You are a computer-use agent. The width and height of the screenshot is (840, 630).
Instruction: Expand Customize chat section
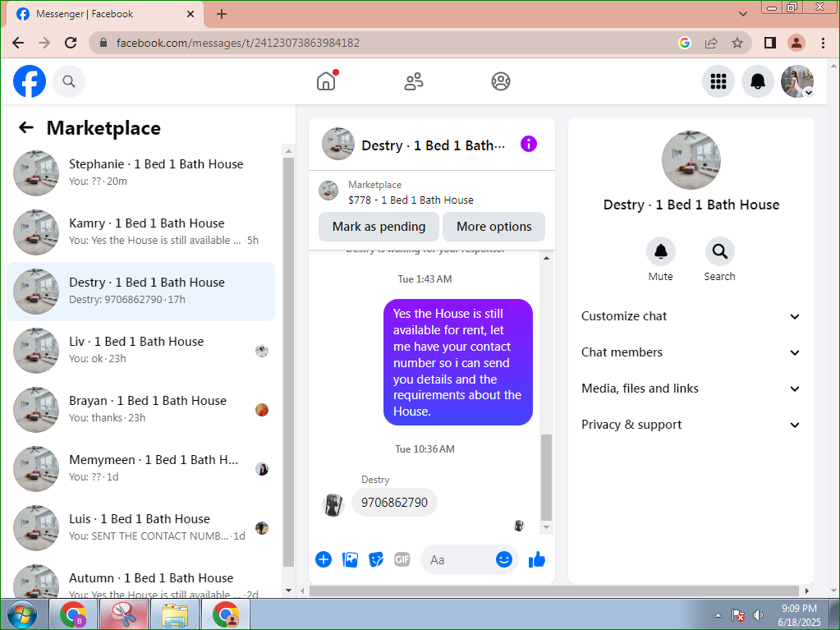click(x=691, y=316)
